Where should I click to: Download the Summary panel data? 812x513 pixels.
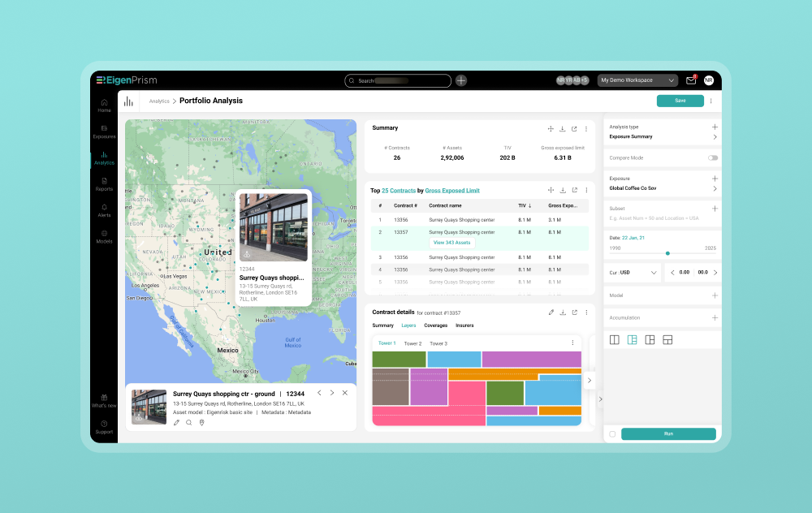tap(562, 128)
